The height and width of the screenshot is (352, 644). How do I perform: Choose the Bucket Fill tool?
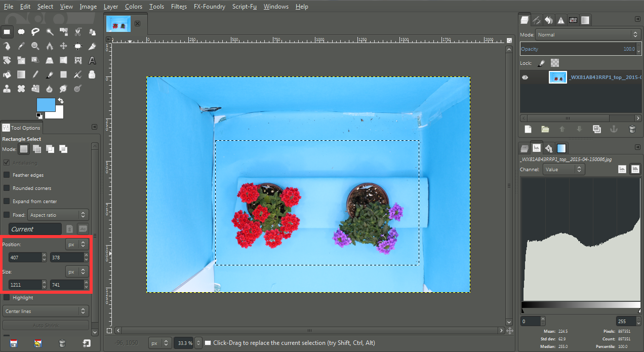tap(7, 74)
